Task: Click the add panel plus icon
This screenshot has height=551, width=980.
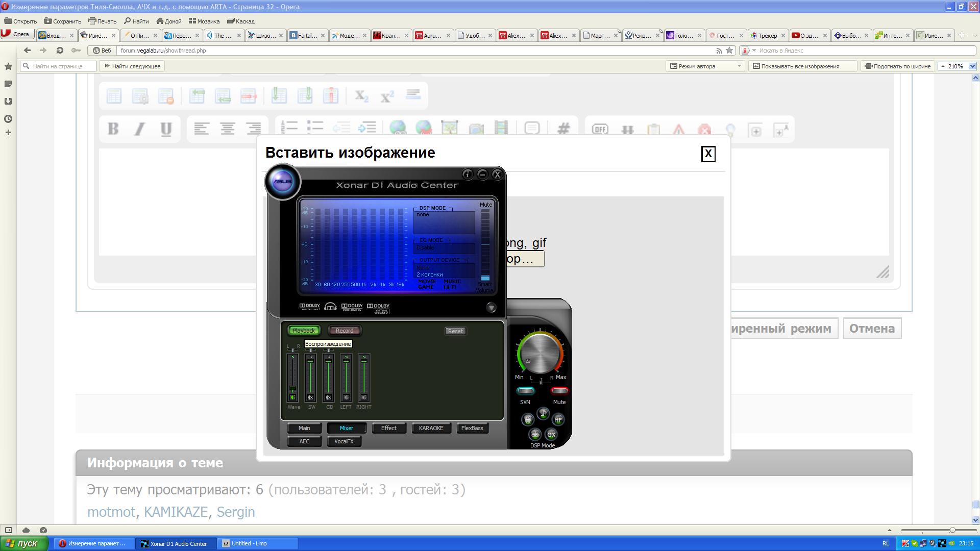Action: [x=8, y=133]
